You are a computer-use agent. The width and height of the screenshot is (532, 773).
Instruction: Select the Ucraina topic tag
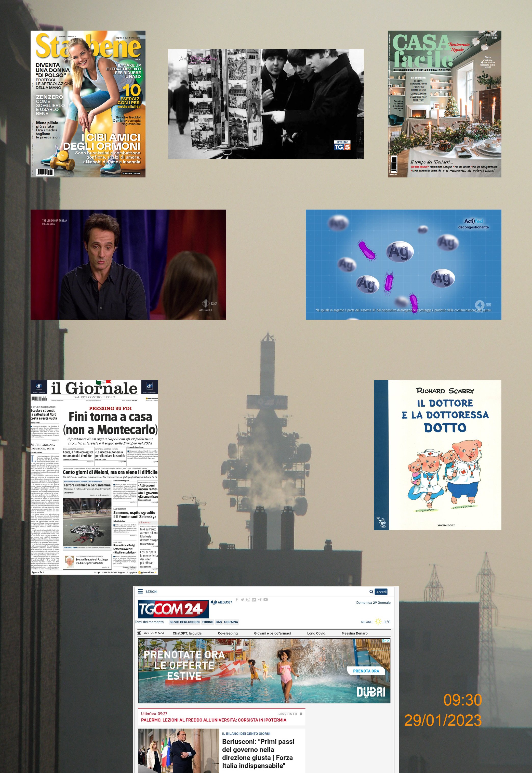[231, 622]
